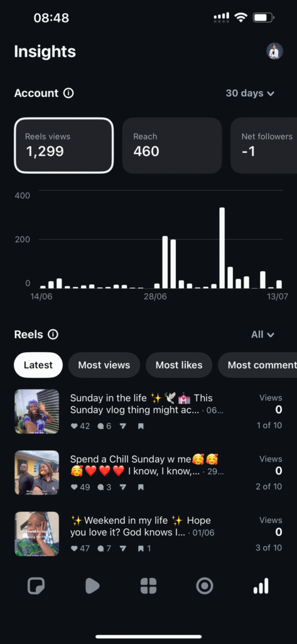The width and height of the screenshot is (297, 644).
Task: Select the Net followers metric card
Action: [x=264, y=145]
